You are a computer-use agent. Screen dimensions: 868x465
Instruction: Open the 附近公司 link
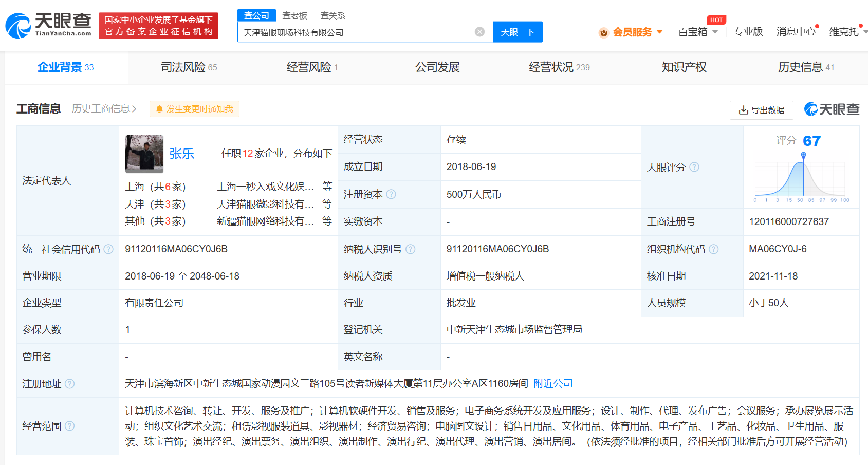[553, 383]
